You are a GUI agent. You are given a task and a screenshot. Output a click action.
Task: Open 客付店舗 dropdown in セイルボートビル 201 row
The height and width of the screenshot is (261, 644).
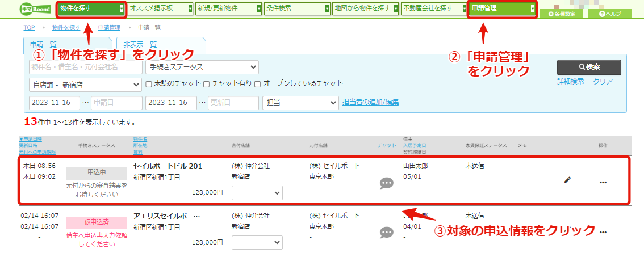click(x=257, y=192)
